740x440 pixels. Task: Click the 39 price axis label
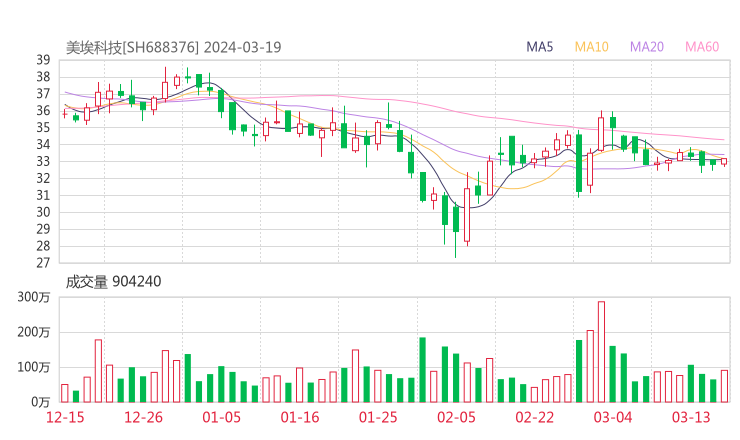pos(43,60)
